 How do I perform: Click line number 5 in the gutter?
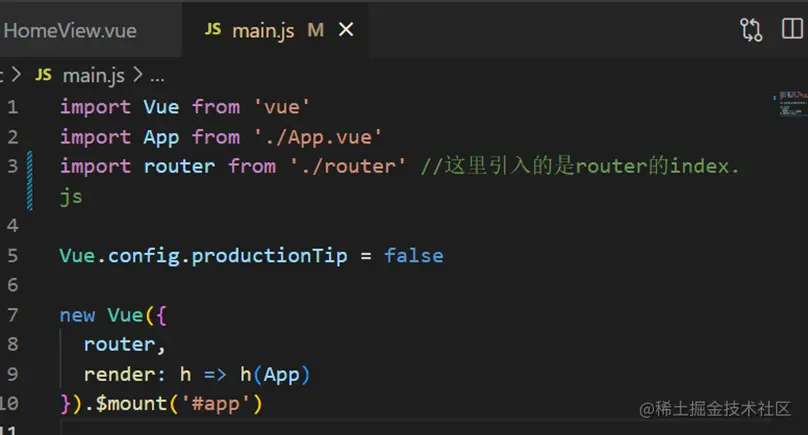[x=13, y=256]
